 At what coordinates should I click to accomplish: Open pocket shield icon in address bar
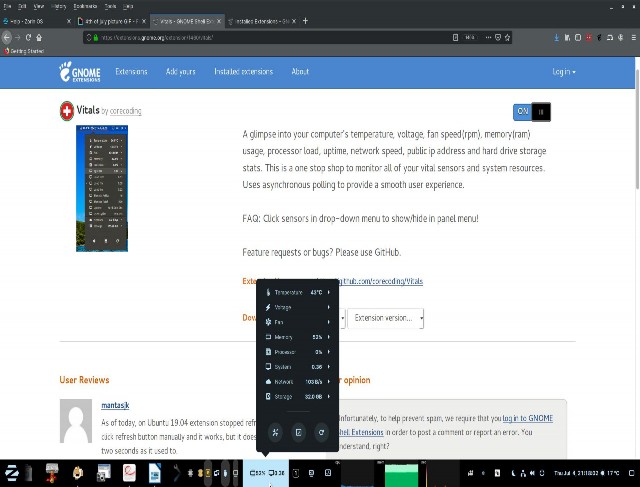[x=498, y=38]
